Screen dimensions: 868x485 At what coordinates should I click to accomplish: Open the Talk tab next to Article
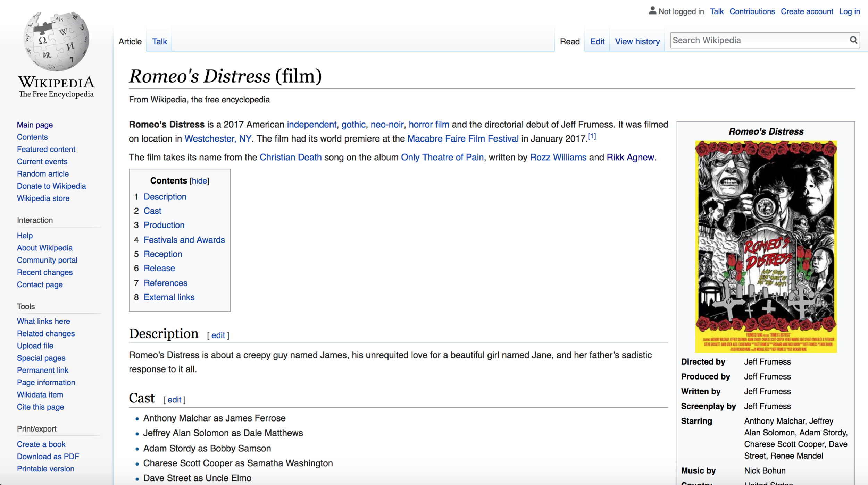(x=159, y=42)
